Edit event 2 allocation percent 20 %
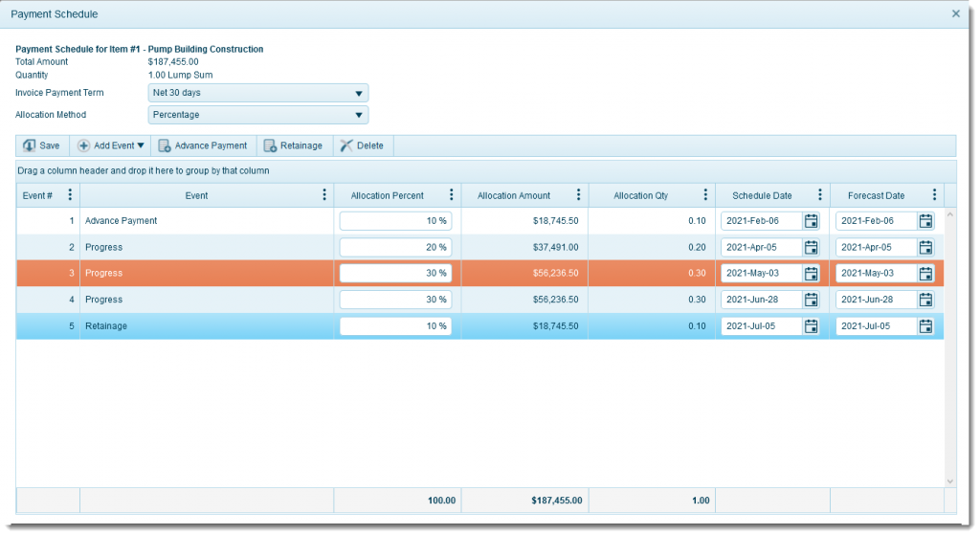Screen dimensions: 980x536 [x=395, y=247]
